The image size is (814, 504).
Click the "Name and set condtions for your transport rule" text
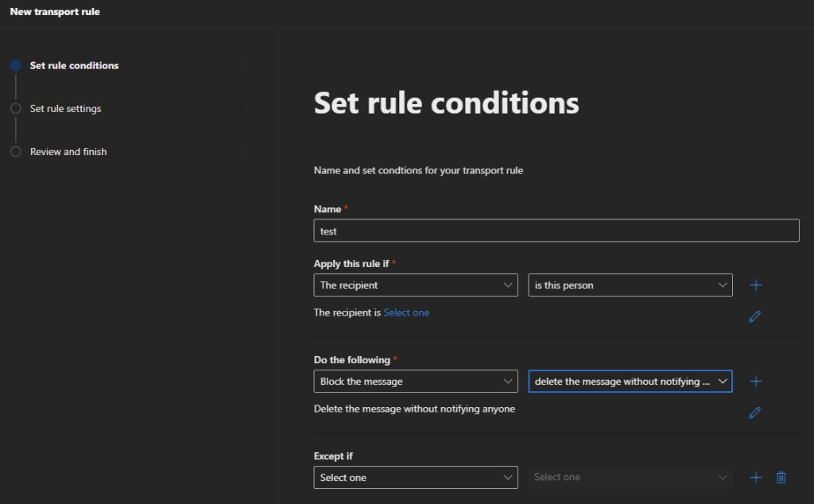(x=418, y=170)
